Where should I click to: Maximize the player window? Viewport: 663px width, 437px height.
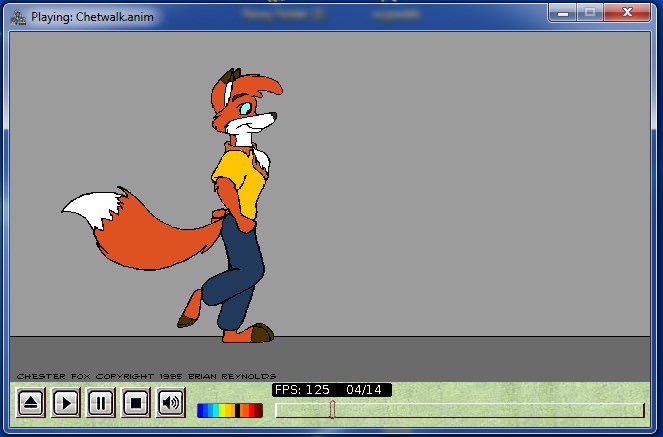(x=590, y=13)
